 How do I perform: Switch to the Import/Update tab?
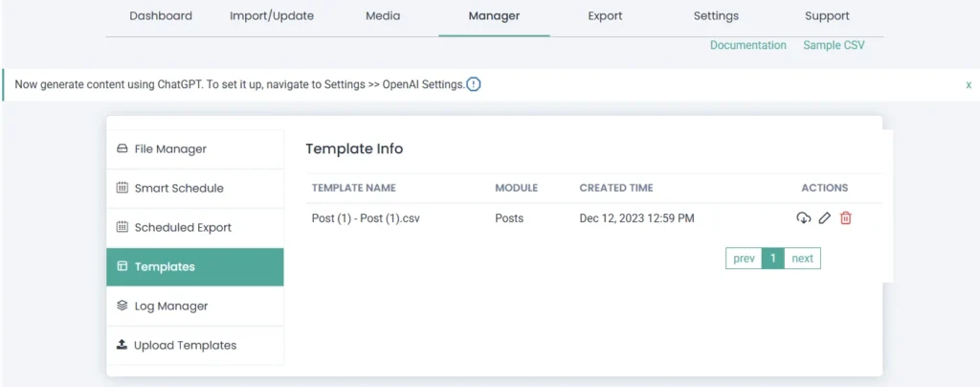click(x=272, y=16)
